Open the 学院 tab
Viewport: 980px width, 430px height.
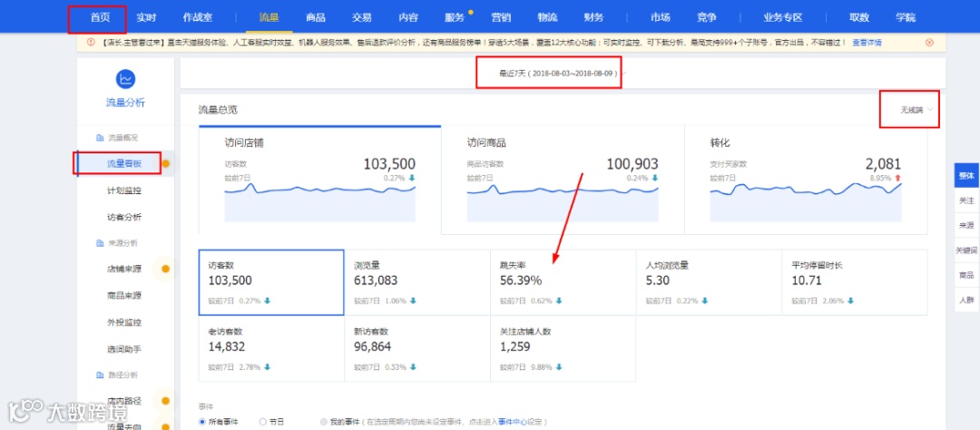click(905, 17)
